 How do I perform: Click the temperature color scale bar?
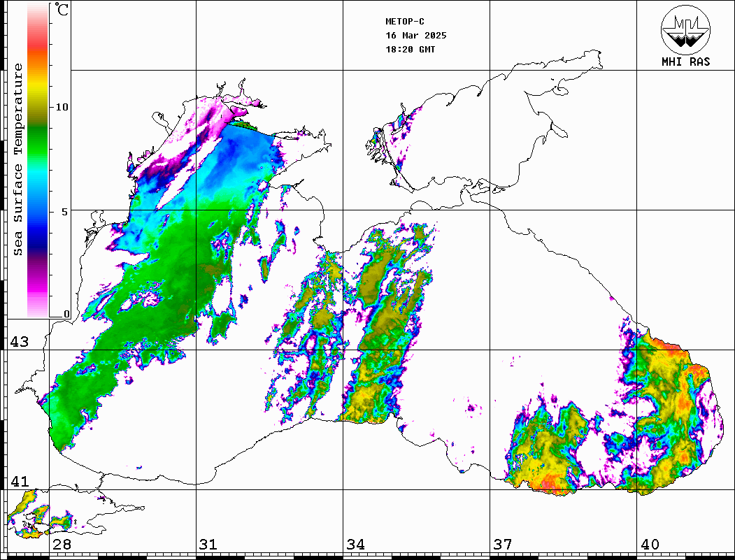(38, 160)
